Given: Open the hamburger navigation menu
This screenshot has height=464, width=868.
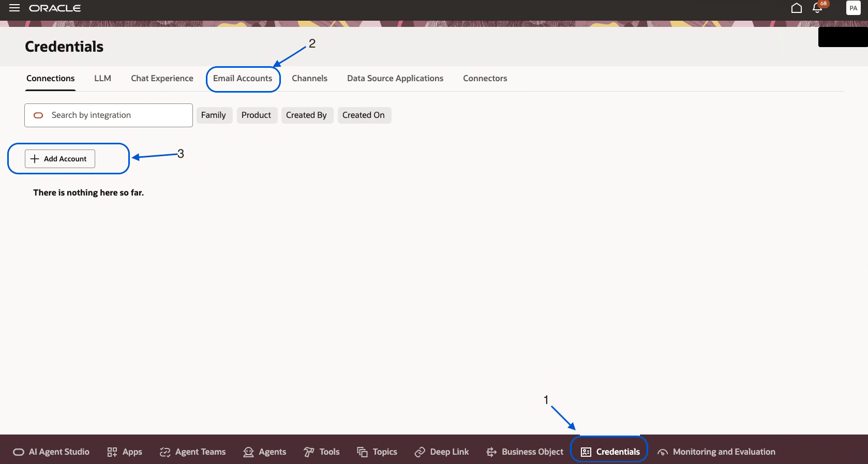Looking at the screenshot, I should click(14, 8).
